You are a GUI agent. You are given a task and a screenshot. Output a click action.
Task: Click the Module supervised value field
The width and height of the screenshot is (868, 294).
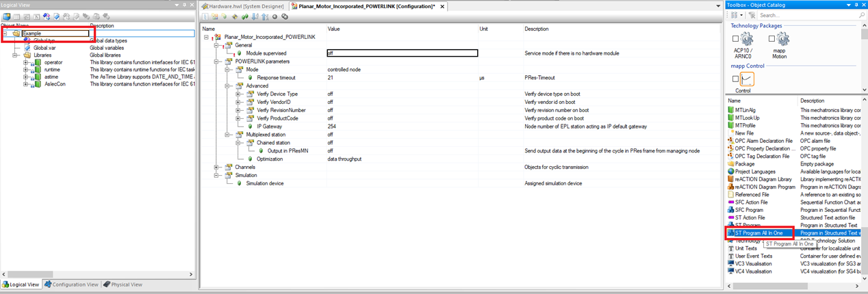[x=402, y=53]
